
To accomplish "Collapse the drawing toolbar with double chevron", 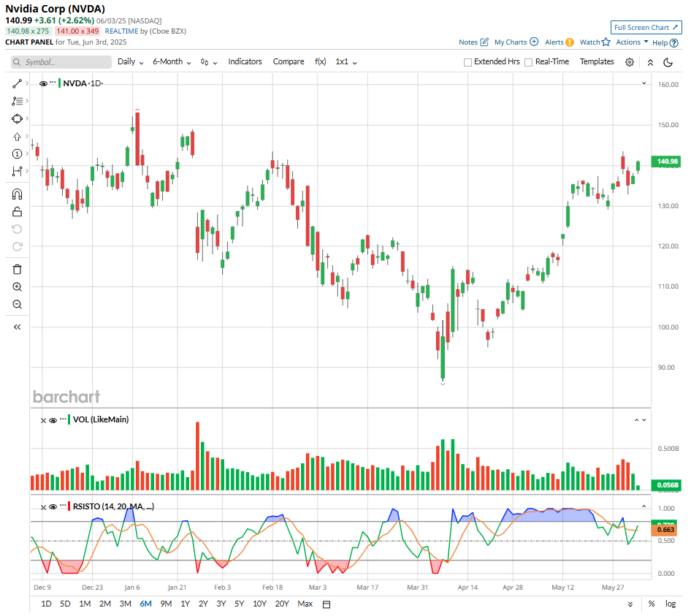I will 18,327.
